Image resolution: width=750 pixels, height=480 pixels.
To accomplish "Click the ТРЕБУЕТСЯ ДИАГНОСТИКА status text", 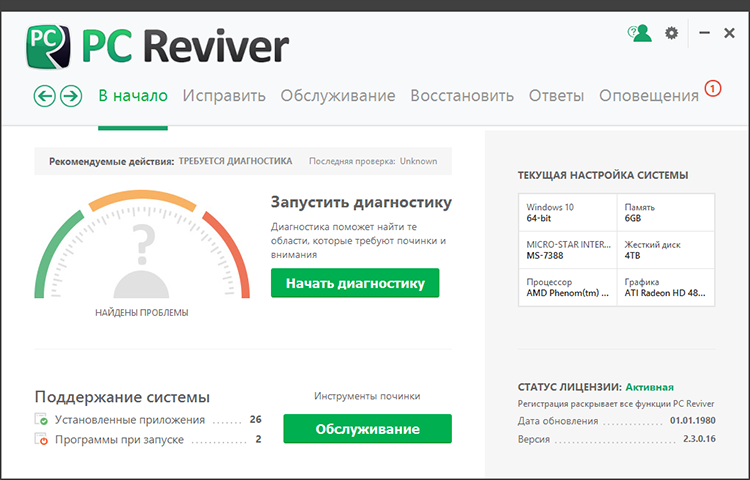I will (x=235, y=161).
